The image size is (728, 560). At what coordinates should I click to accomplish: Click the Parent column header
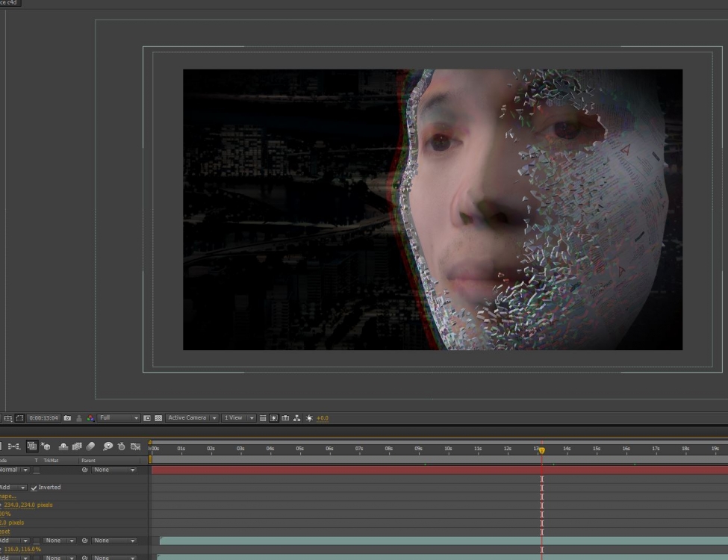click(88, 461)
